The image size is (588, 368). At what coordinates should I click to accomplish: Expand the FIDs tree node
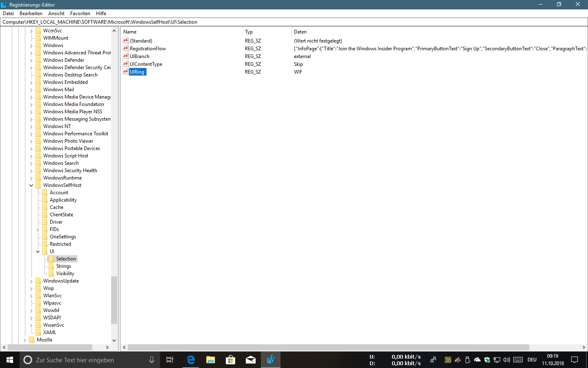(38, 229)
